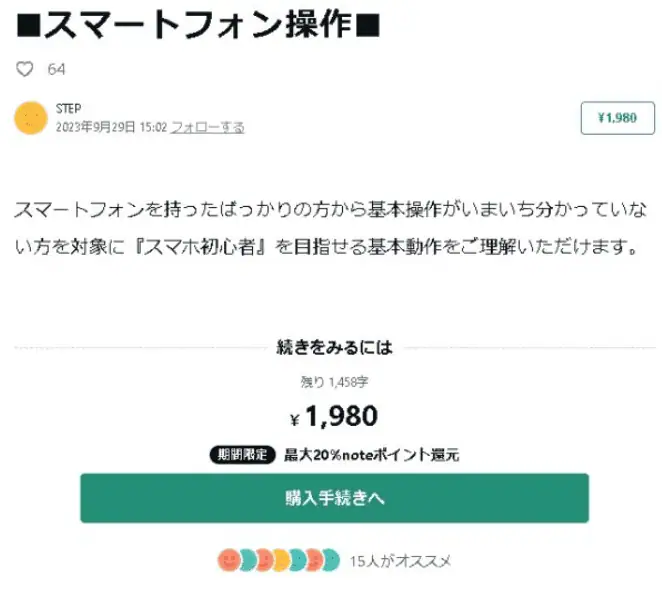Click the 最大20%noteポイント還元 text

point(371,454)
